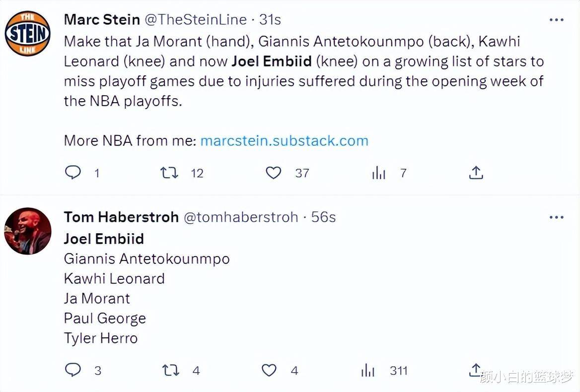Open The Stein Line profile picture
The image size is (580, 392).
click(27, 33)
